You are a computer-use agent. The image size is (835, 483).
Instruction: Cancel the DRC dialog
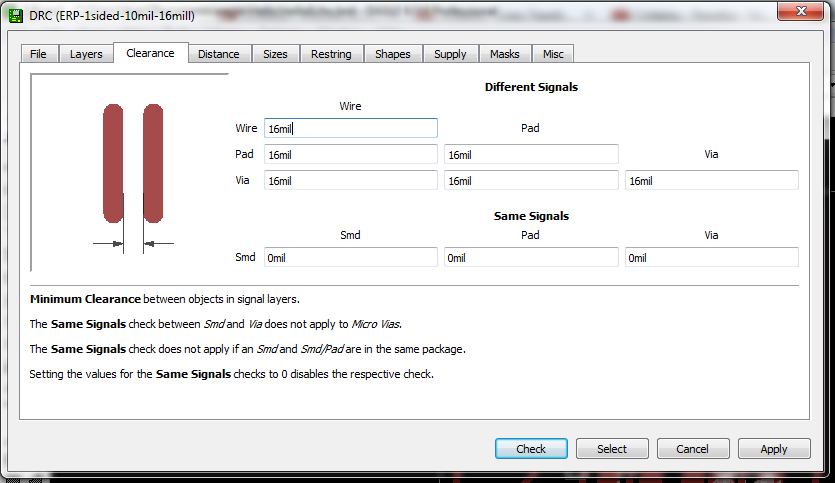693,449
